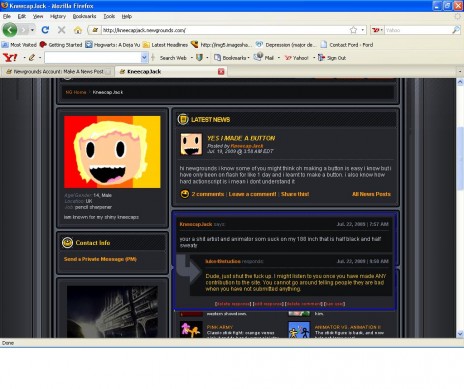The width and height of the screenshot is (464, 389).
Task: Open Hogwarts: A Deja Vu bookmark
Action: [x=113, y=45]
